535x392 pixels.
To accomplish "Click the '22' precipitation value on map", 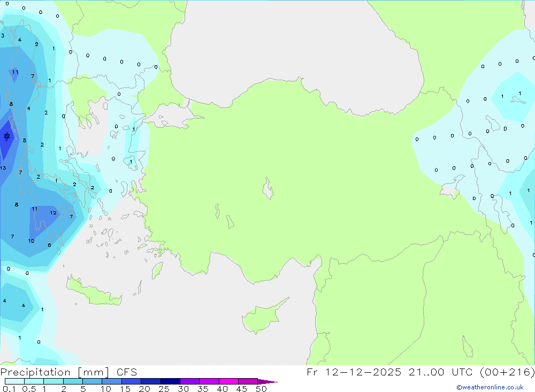I will (x=7, y=136).
